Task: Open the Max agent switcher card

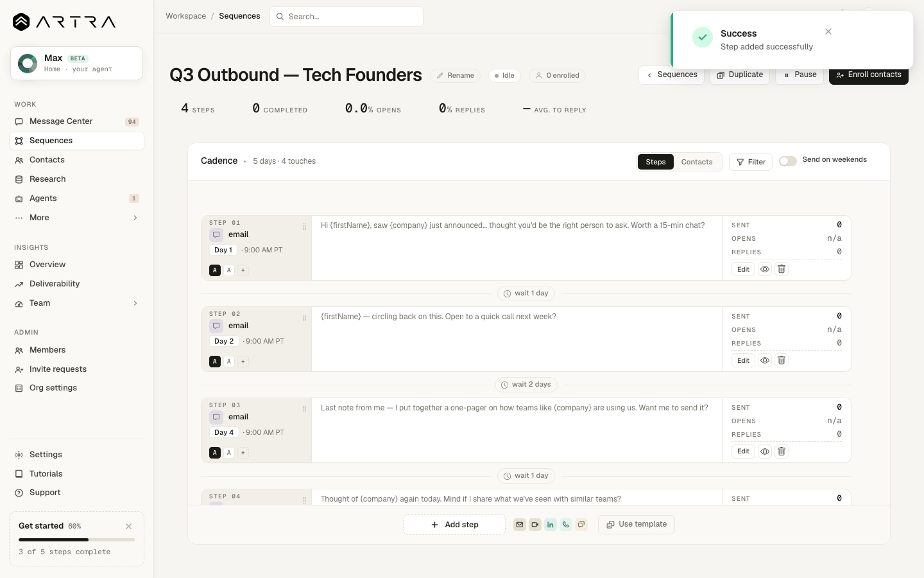Action: point(76,63)
